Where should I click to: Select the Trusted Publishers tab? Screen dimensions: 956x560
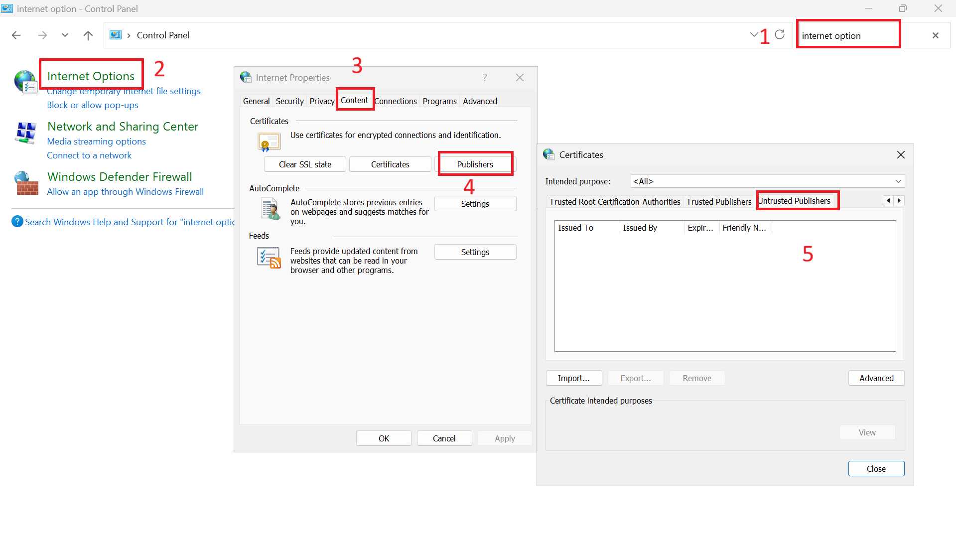(719, 202)
